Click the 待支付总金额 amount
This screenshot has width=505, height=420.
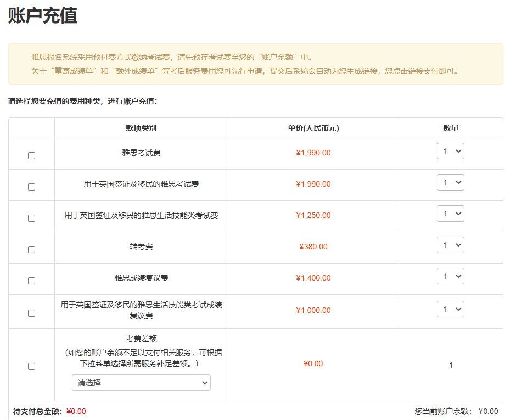pos(76,411)
